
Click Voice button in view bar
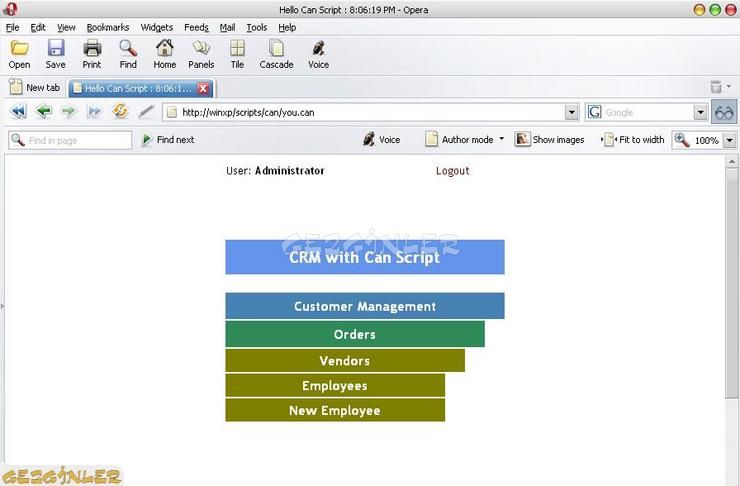[381, 140]
